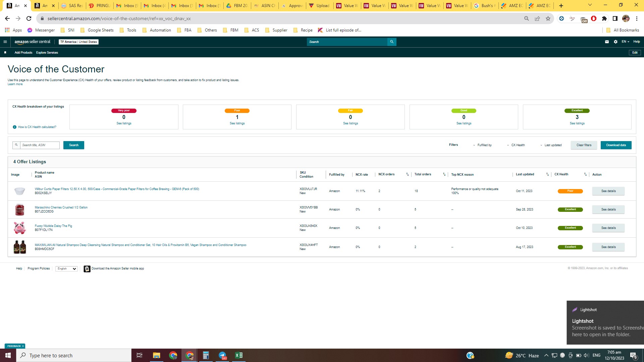Click the new tab plus button
644x362 pixels.
pyautogui.click(x=561, y=6)
